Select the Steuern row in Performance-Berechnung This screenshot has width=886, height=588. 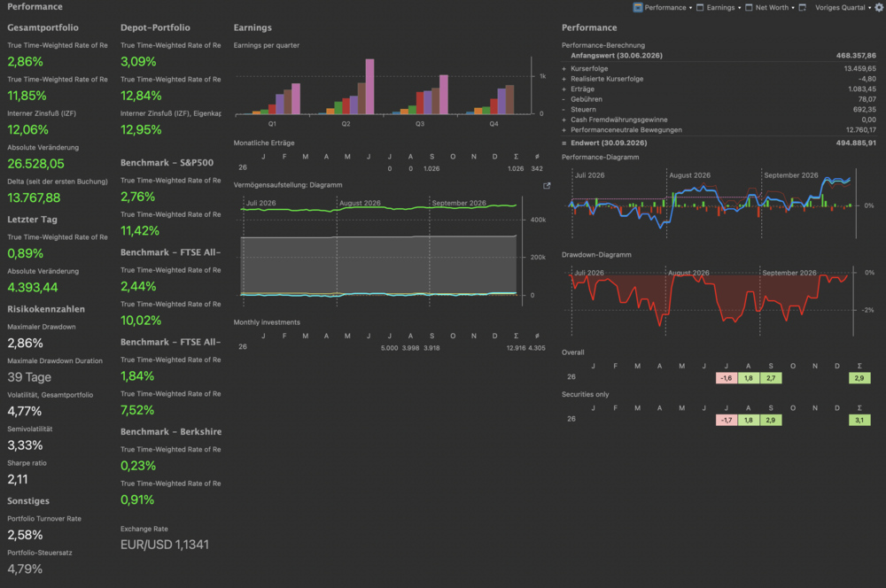[719, 110]
